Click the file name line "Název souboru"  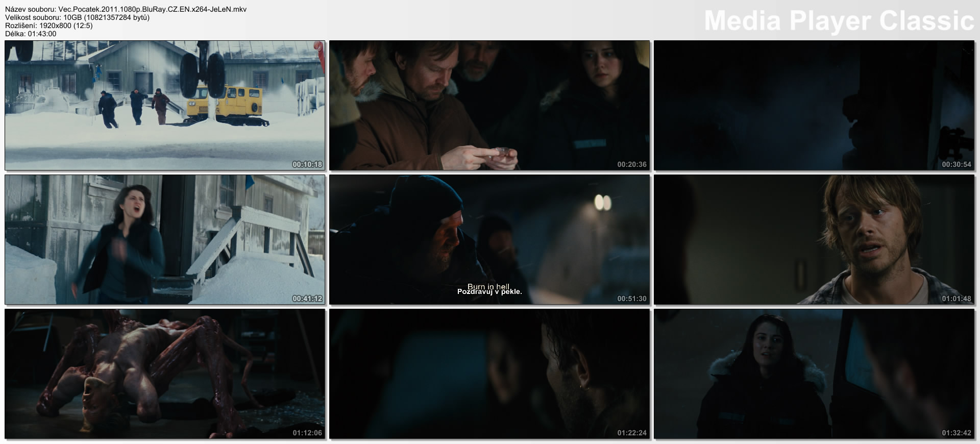(126, 9)
